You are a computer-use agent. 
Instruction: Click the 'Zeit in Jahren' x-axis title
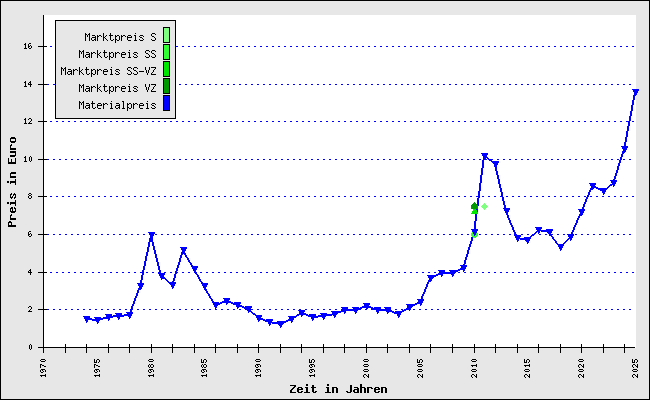(338, 388)
